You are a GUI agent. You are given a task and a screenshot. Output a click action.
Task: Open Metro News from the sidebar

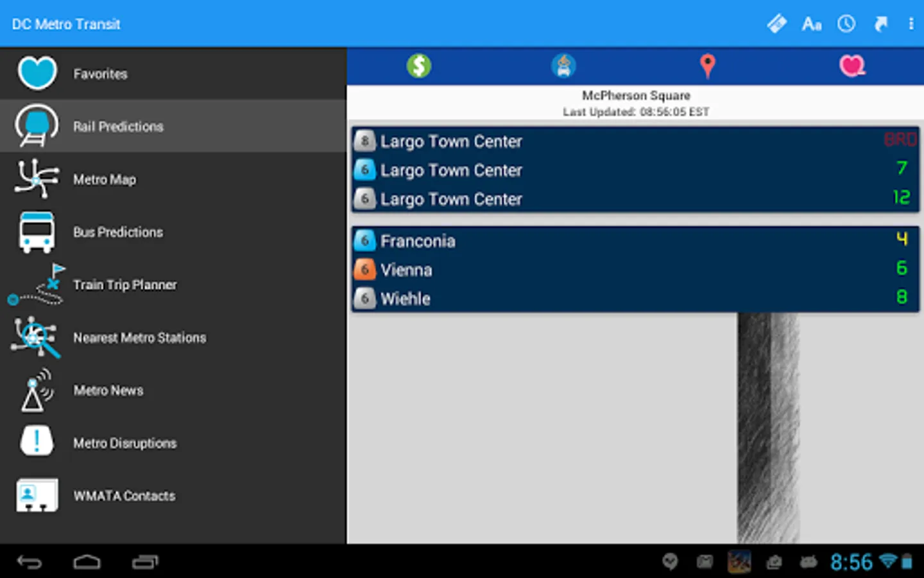pyautogui.click(x=173, y=390)
